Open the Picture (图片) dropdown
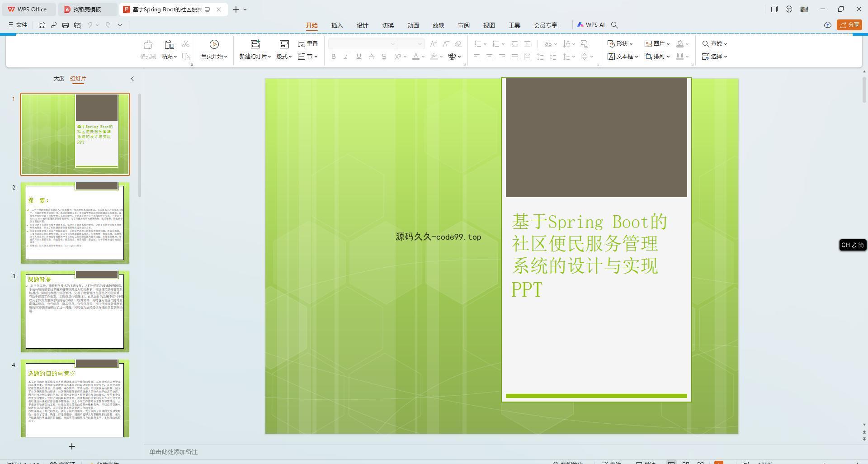This screenshot has height=464, width=868. point(657,44)
